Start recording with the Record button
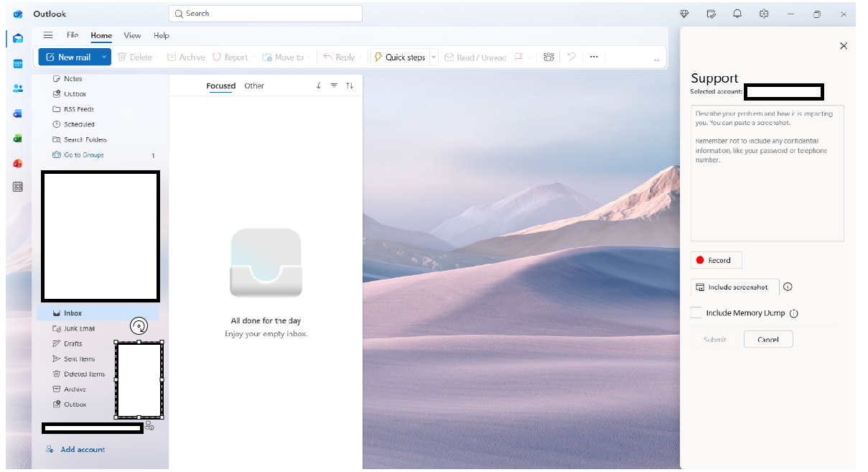The image size is (868, 472). [716, 260]
